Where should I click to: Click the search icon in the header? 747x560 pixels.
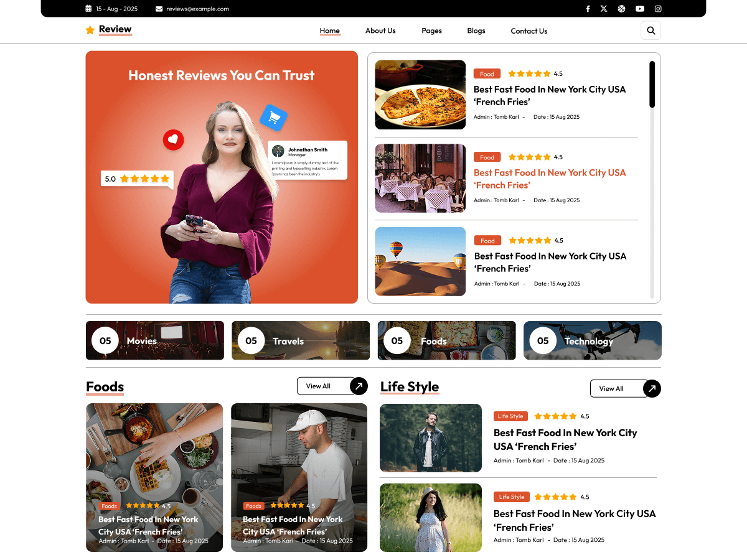coord(651,30)
